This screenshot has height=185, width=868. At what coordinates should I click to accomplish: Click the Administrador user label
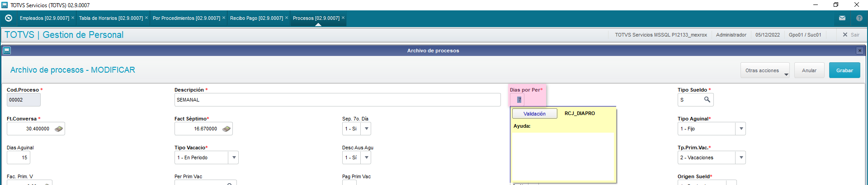pos(731,35)
